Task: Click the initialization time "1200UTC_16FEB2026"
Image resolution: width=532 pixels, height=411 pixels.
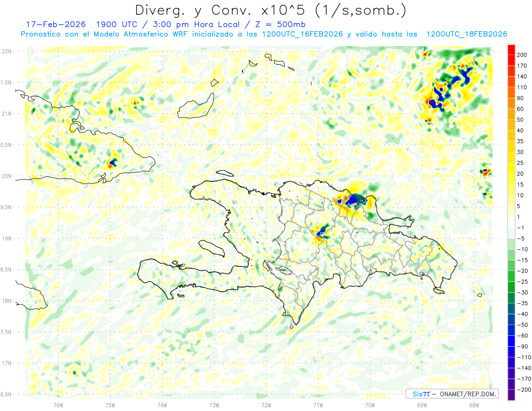Action: 302,34
